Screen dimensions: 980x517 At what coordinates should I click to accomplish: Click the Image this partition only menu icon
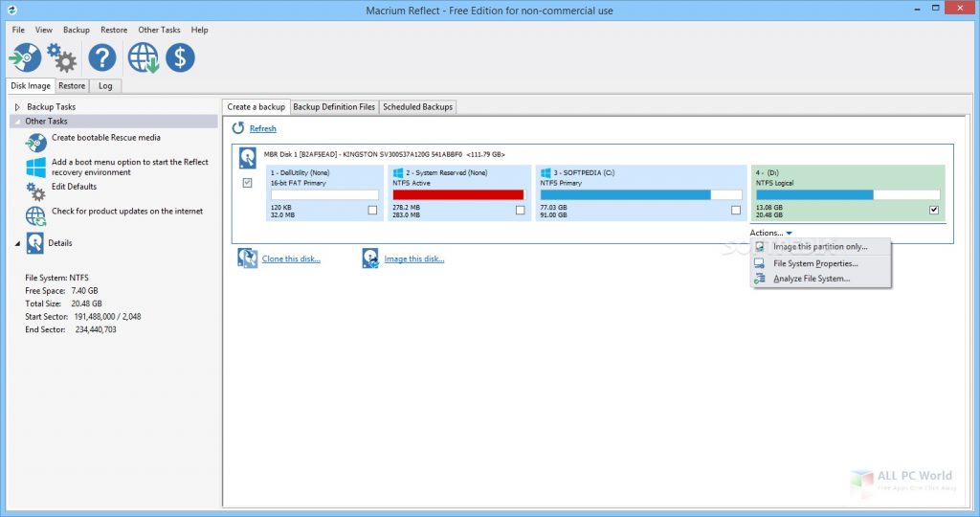[x=759, y=247]
